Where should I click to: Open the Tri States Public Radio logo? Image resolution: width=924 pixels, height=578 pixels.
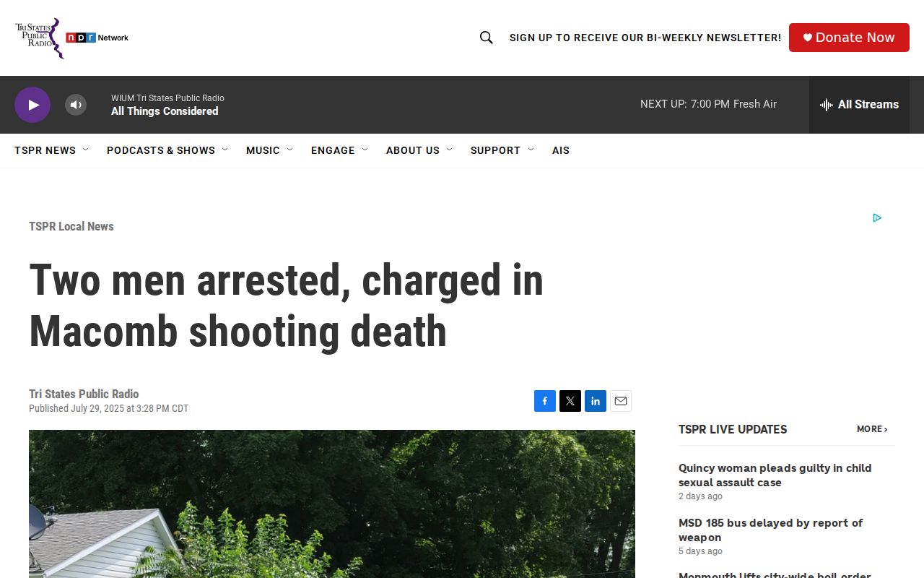pyautogui.click(x=38, y=38)
